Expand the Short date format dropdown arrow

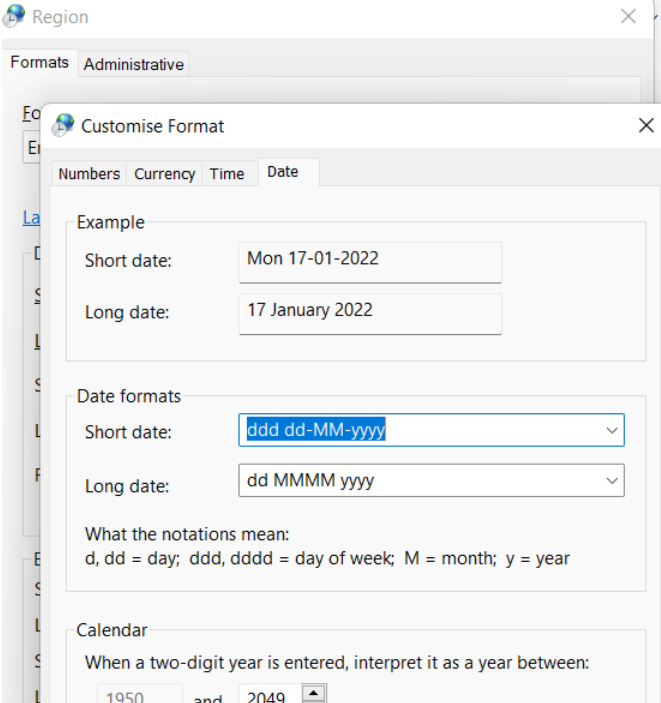[612, 430]
